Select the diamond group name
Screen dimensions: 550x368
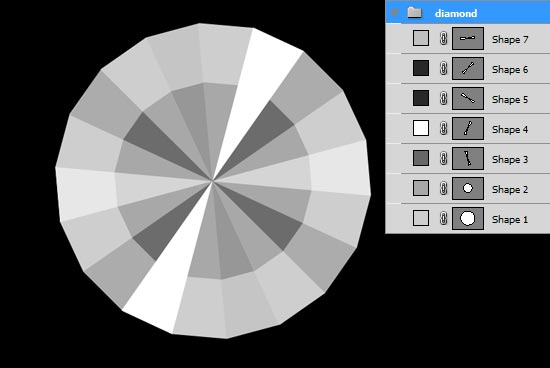tap(456, 13)
